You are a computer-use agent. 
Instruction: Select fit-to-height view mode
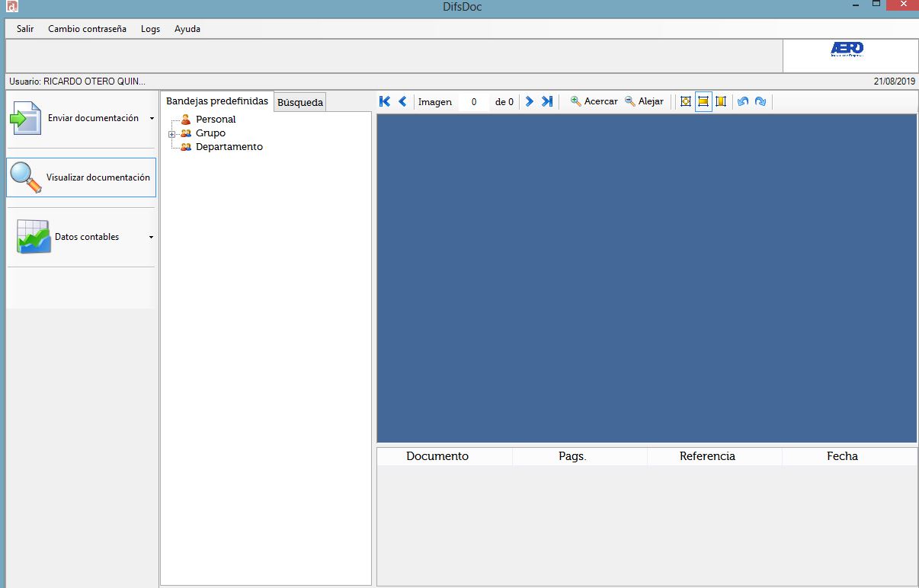721,101
